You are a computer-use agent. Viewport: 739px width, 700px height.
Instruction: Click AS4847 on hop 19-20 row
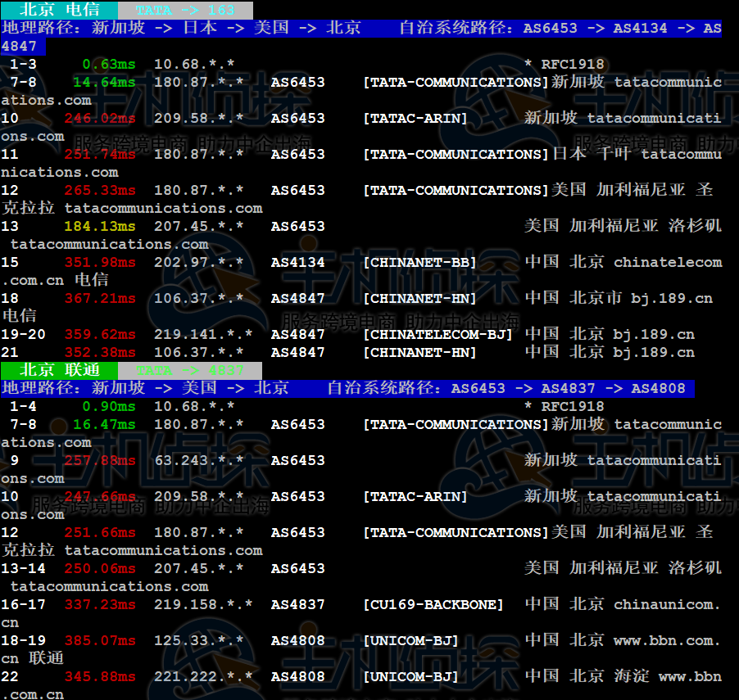pyautogui.click(x=298, y=334)
